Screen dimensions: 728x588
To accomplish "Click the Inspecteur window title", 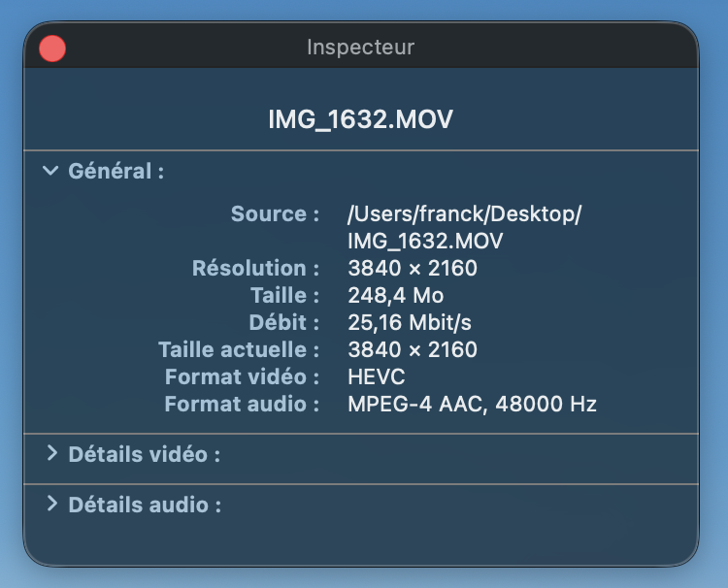I will [x=361, y=47].
